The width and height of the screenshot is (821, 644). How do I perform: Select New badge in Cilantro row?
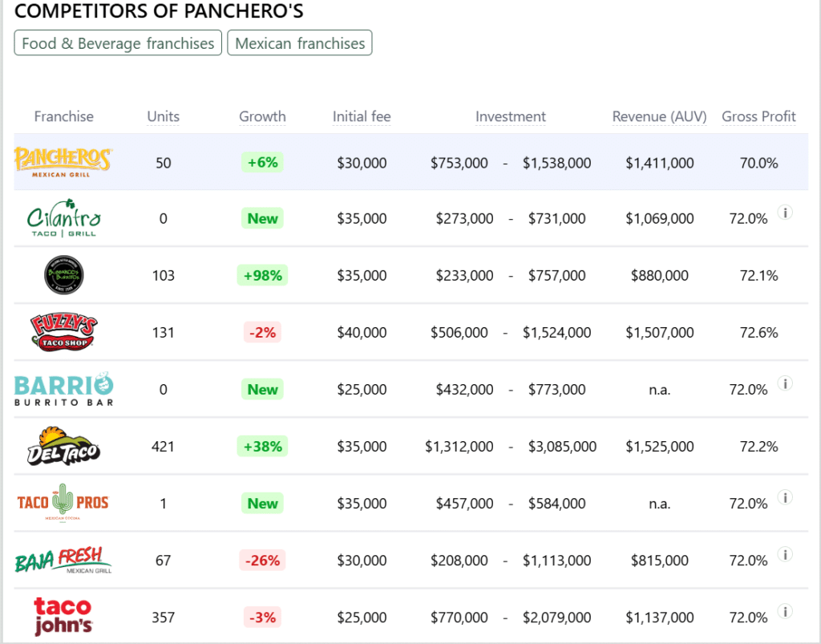tap(262, 218)
